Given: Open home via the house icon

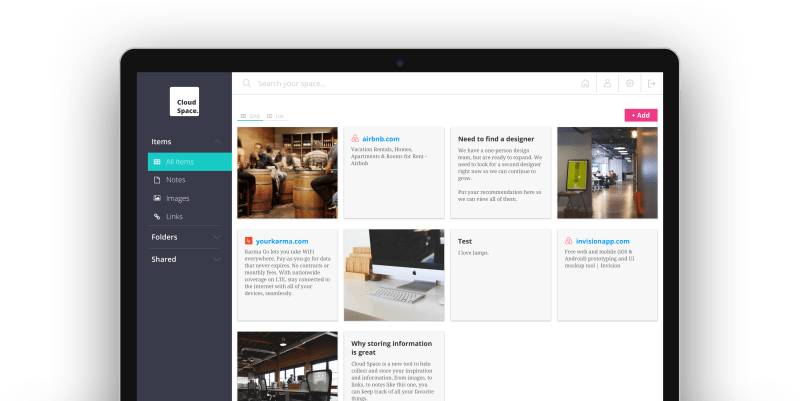Looking at the screenshot, I should [585, 83].
